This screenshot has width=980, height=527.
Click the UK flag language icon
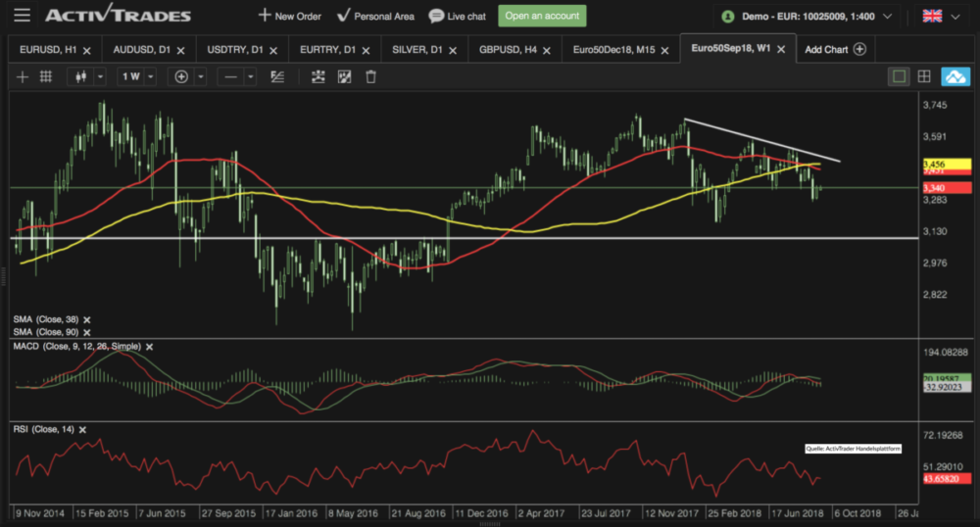932,17
